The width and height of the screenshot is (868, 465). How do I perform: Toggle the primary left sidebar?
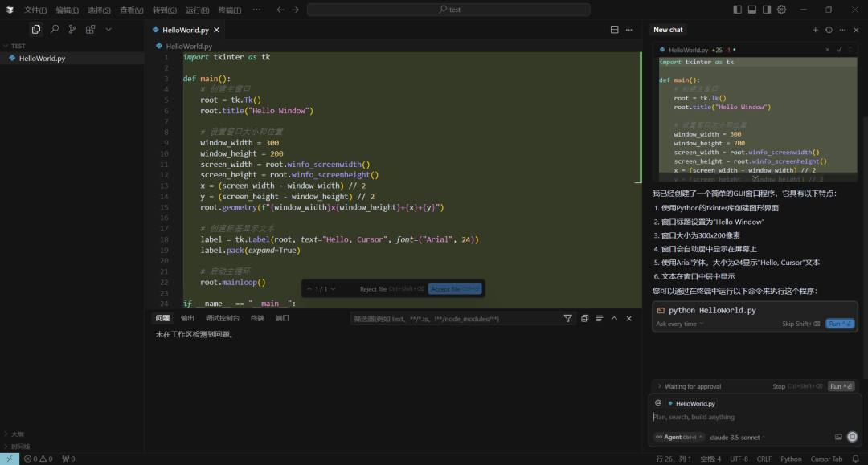click(738, 10)
